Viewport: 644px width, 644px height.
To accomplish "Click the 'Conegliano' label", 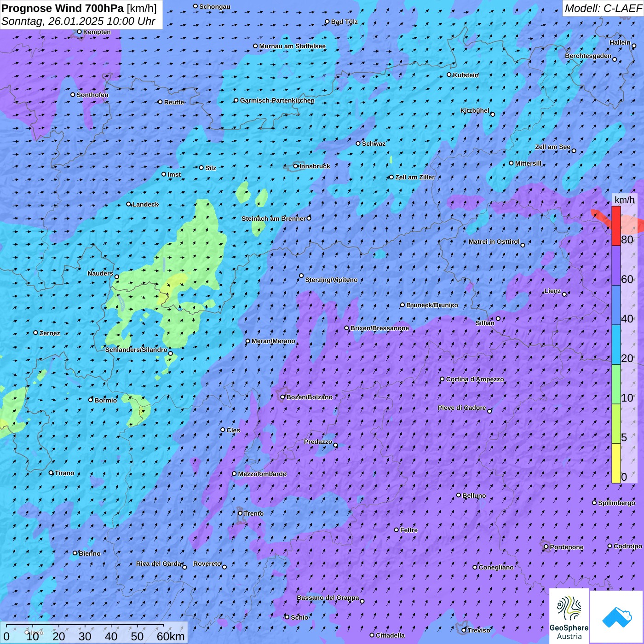I will coord(496,567).
